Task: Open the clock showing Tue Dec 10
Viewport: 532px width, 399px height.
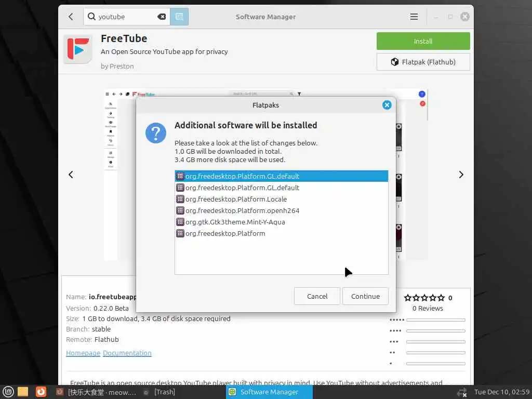Action: [501, 392]
